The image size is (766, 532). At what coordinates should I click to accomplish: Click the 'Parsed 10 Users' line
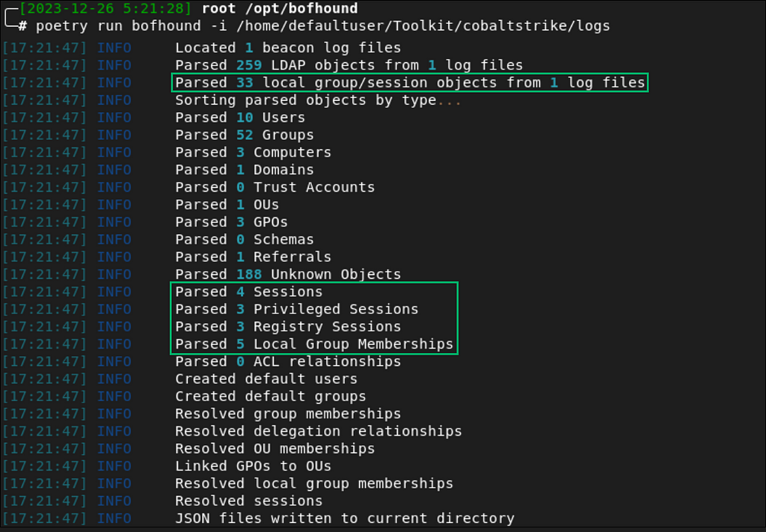240,117
